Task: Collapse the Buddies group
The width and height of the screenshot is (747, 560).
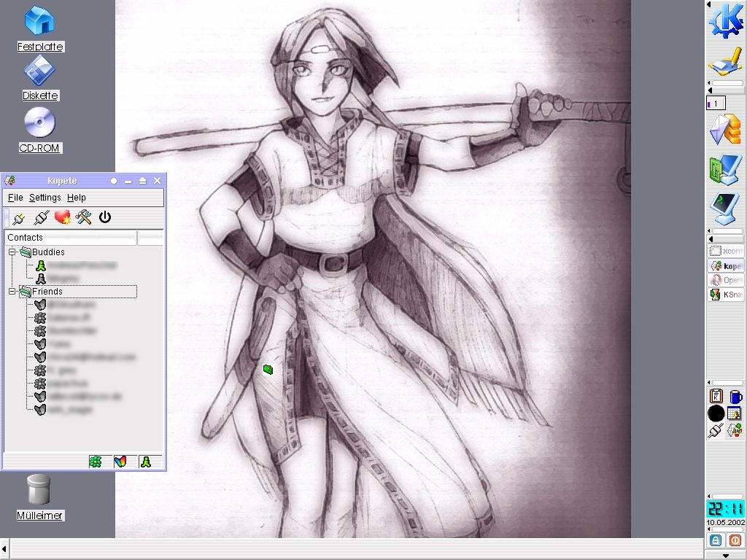Action: click(x=12, y=252)
